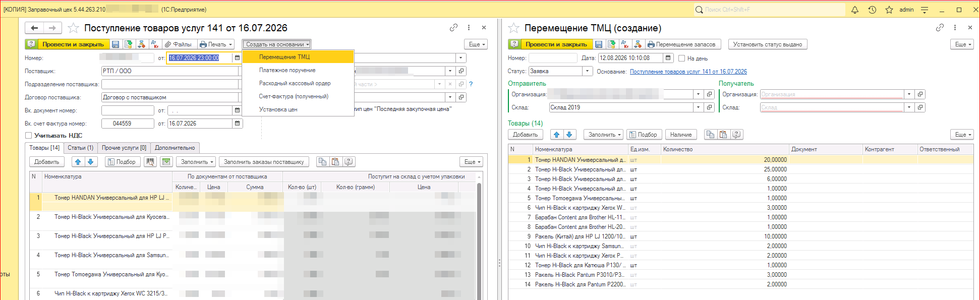Click the post-document icon in Поступление toolbar

[128, 44]
